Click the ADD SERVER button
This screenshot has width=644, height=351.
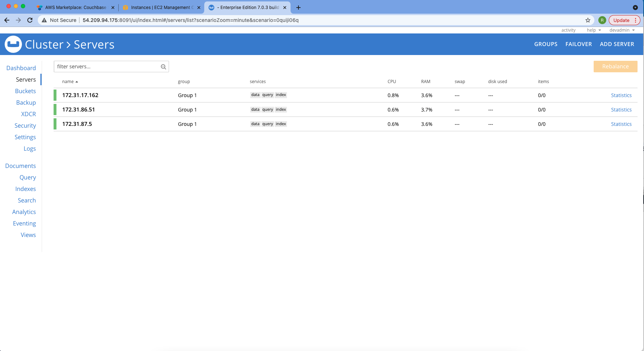[617, 44]
